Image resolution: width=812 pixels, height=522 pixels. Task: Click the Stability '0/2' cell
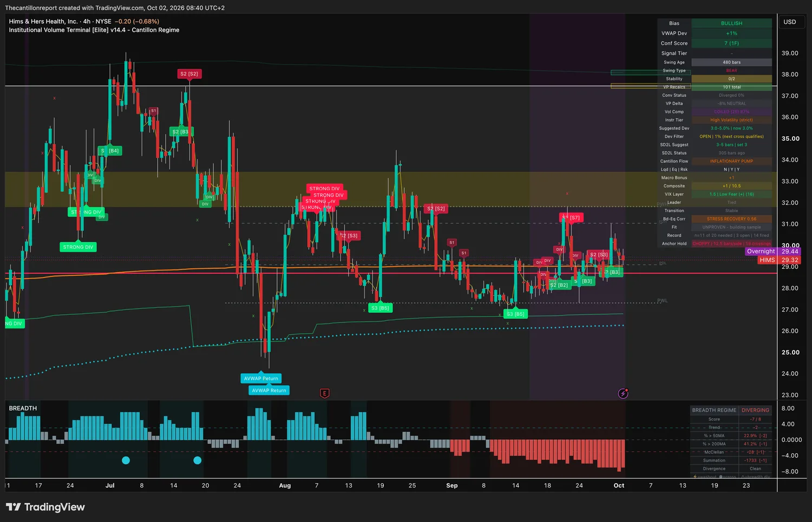tap(731, 79)
